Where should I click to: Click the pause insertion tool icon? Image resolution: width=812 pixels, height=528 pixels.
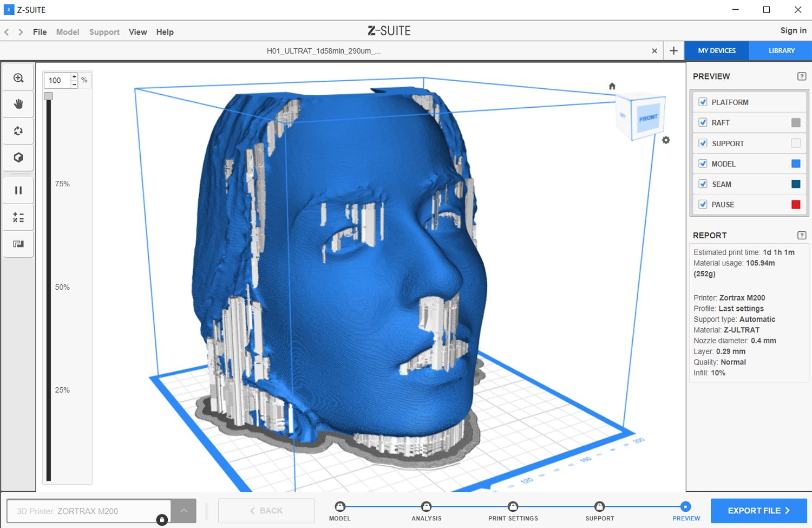18,190
